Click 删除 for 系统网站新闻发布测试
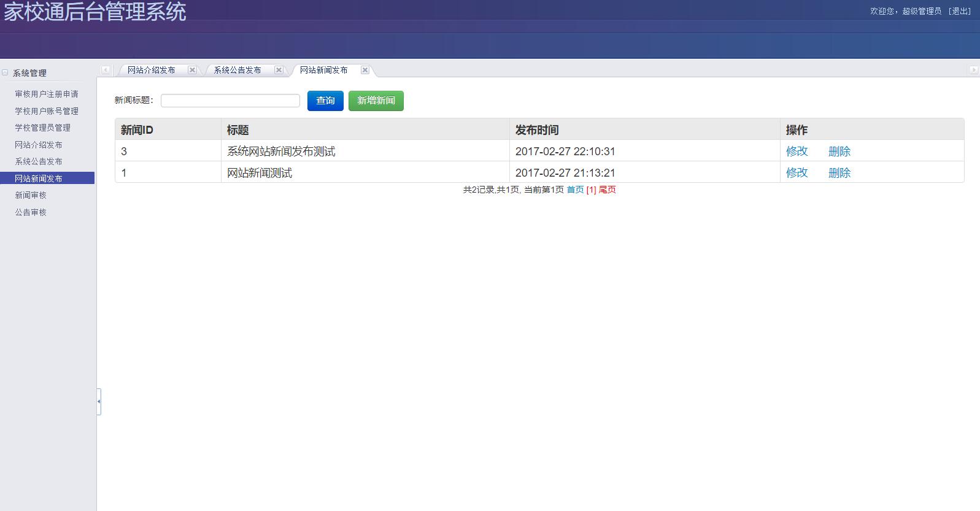The image size is (980, 511). [x=839, y=151]
